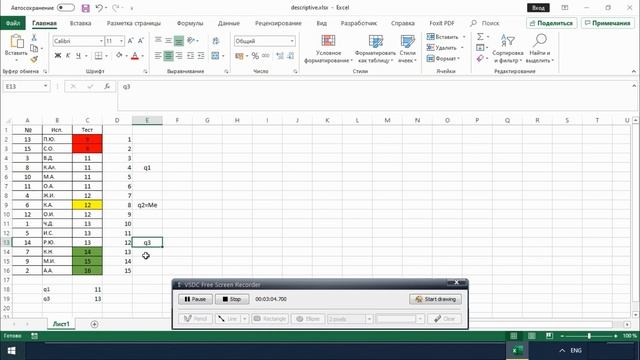Apply the fill color bucket
The height and width of the screenshot is (360, 640).
coord(119,56)
